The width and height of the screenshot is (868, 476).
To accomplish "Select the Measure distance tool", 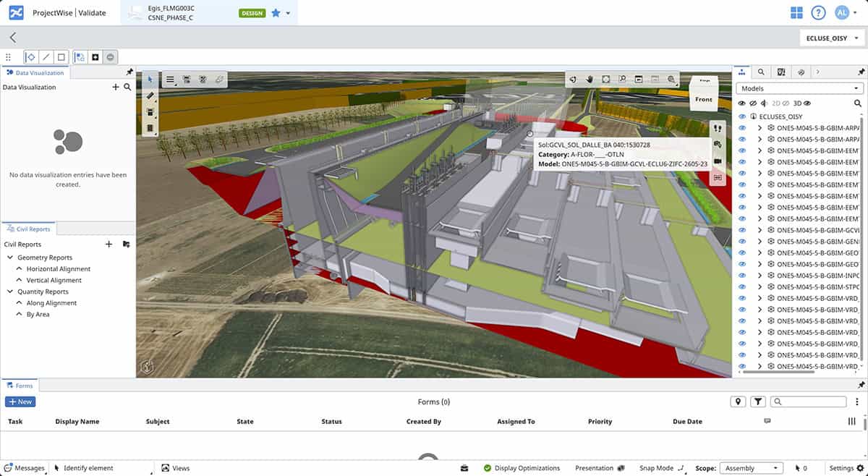I will [150, 95].
